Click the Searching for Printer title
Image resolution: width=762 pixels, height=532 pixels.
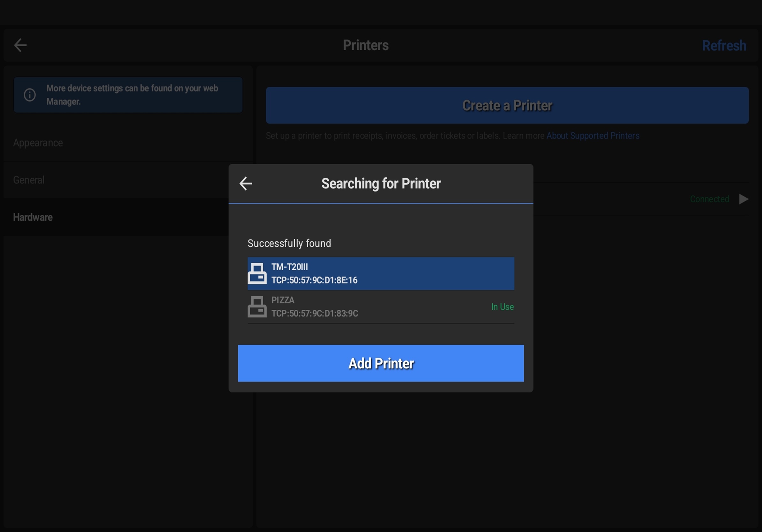click(x=381, y=184)
